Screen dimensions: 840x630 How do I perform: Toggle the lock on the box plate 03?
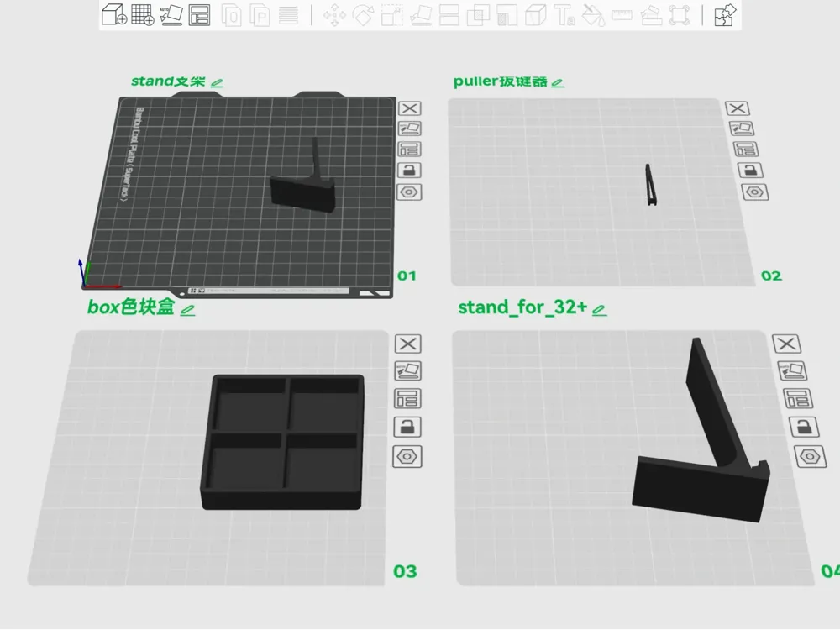coord(407,427)
